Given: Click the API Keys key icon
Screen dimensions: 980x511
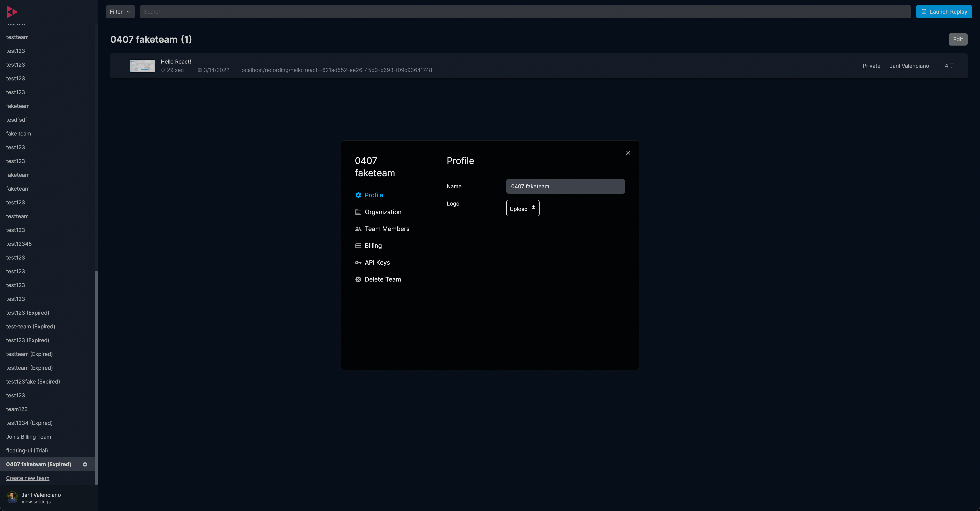Looking at the screenshot, I should [x=358, y=263].
